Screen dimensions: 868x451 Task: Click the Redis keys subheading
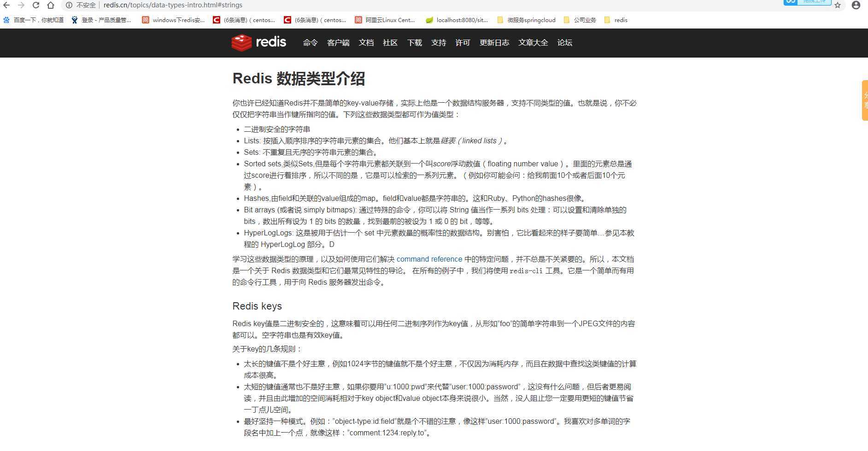[x=257, y=306]
